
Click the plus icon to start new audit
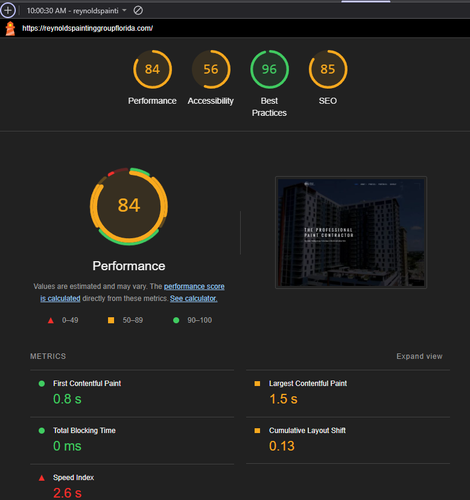(8, 10)
